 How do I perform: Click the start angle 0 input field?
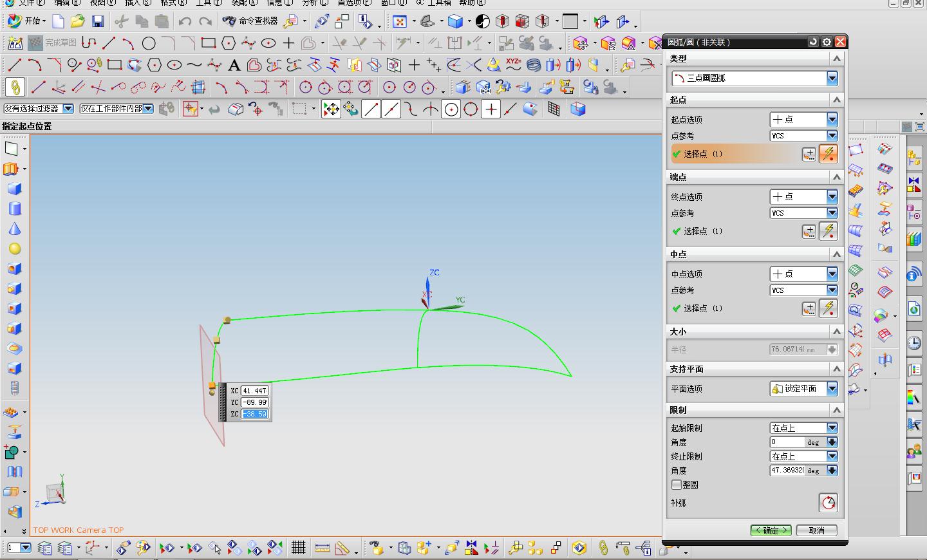point(787,442)
